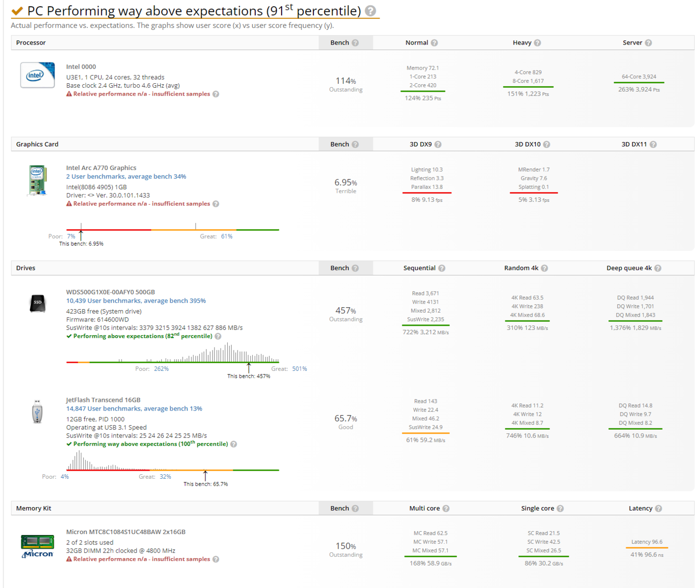Click the processor's 114% Outstanding bench score

click(346, 84)
